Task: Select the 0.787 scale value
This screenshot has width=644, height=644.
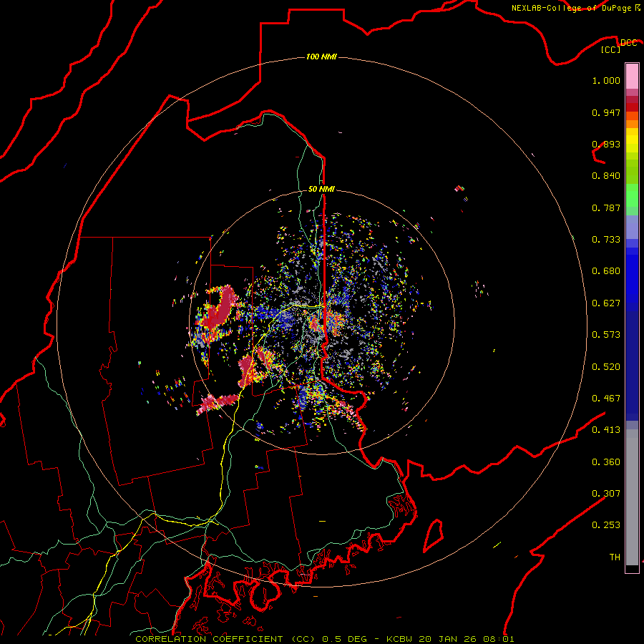Action: [606, 208]
